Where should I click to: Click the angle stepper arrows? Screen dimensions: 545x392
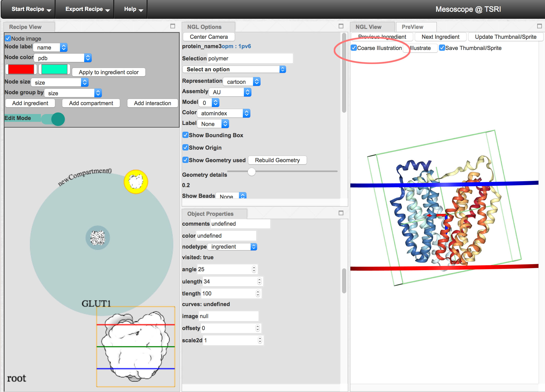(254, 269)
